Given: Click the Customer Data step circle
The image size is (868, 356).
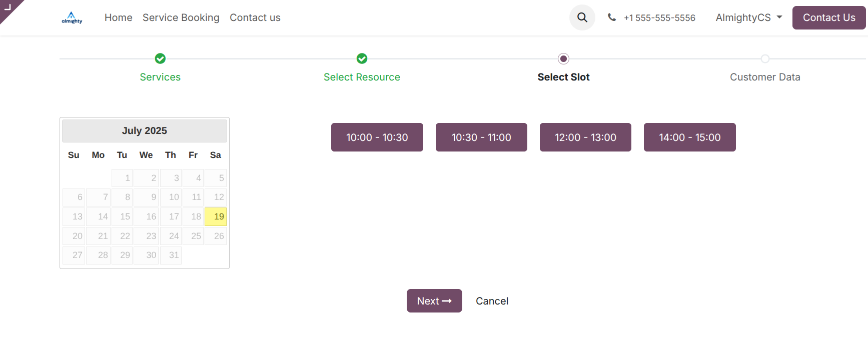Looking at the screenshot, I should pos(765,58).
